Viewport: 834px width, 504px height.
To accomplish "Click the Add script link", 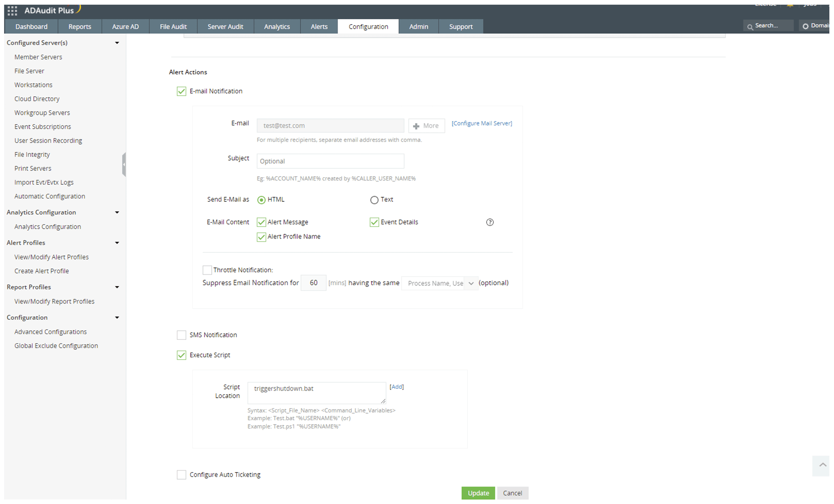I will [x=397, y=387].
